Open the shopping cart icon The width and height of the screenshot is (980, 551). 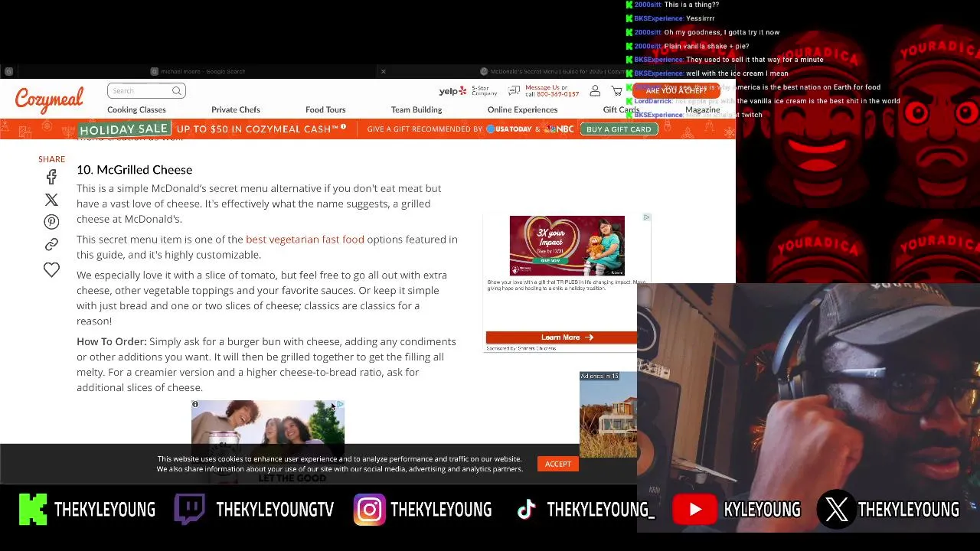pos(616,90)
